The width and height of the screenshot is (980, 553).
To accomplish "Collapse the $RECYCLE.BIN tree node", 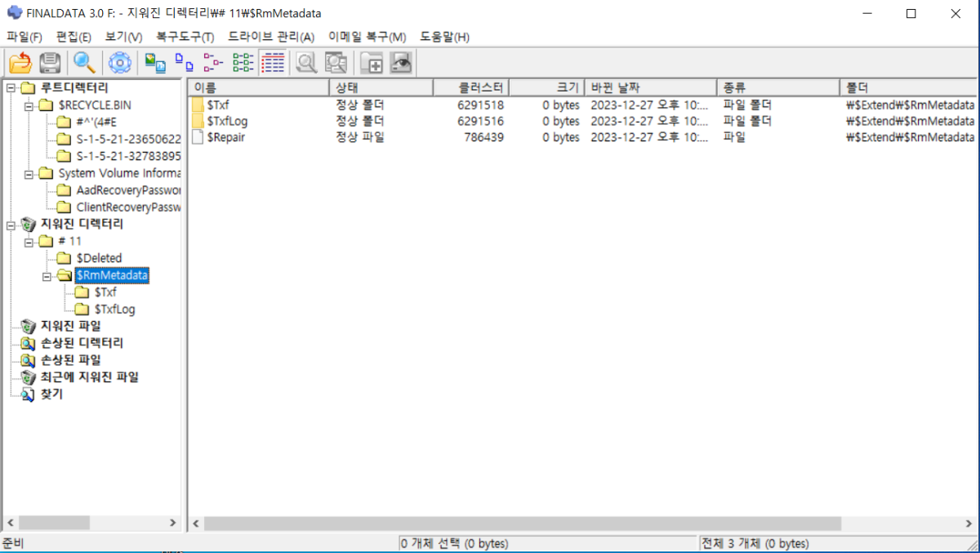I will pos(29,105).
